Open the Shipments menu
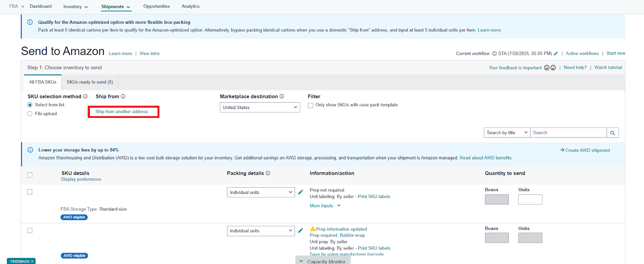 coord(116,7)
